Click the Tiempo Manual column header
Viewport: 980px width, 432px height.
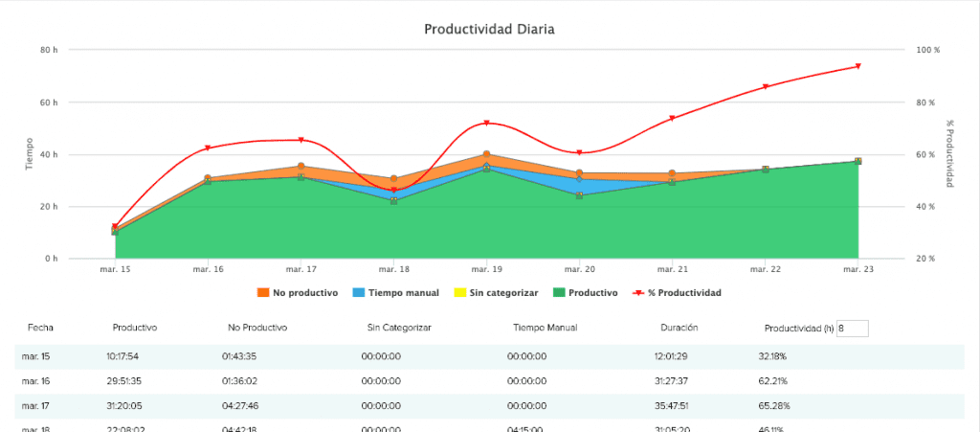coord(545,328)
